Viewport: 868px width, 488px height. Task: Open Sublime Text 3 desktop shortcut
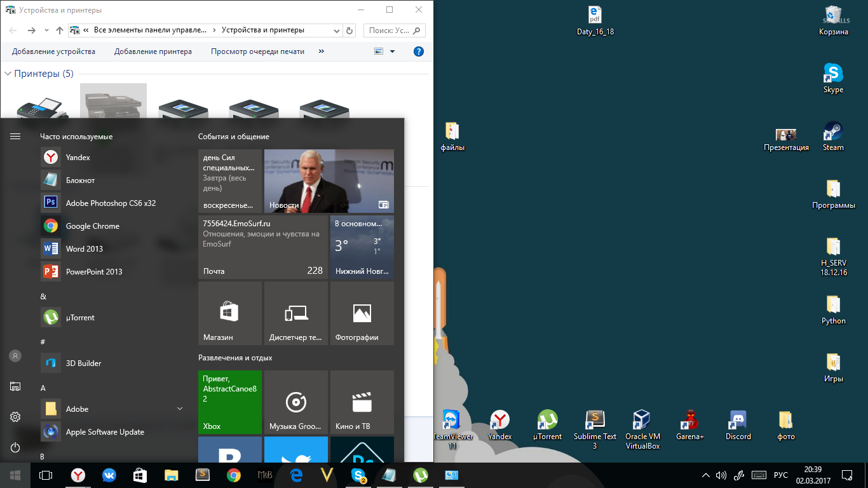click(595, 430)
